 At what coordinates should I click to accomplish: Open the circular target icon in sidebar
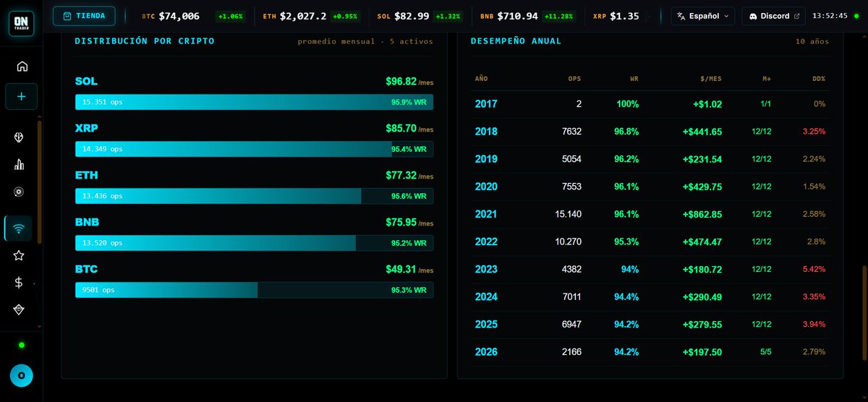click(x=20, y=192)
